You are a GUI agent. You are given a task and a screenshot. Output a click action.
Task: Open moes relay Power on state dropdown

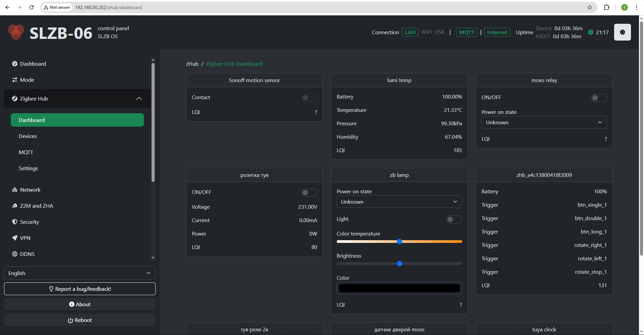[x=544, y=123]
